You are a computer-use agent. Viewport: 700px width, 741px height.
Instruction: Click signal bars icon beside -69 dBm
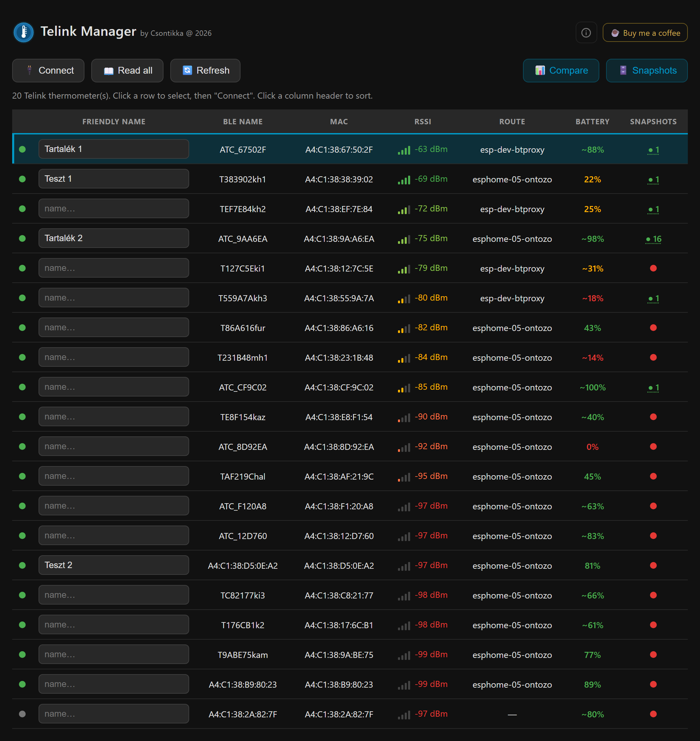click(x=404, y=180)
